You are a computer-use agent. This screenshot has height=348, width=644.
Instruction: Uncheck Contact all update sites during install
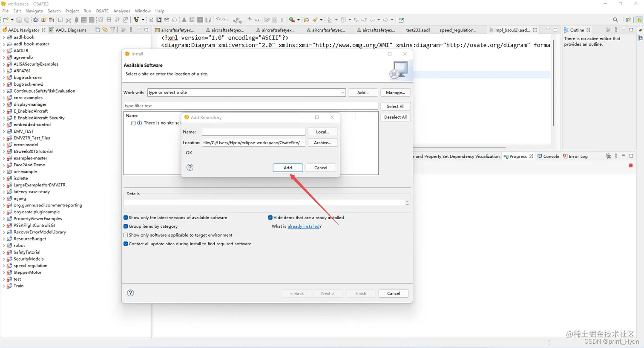pyautogui.click(x=126, y=244)
